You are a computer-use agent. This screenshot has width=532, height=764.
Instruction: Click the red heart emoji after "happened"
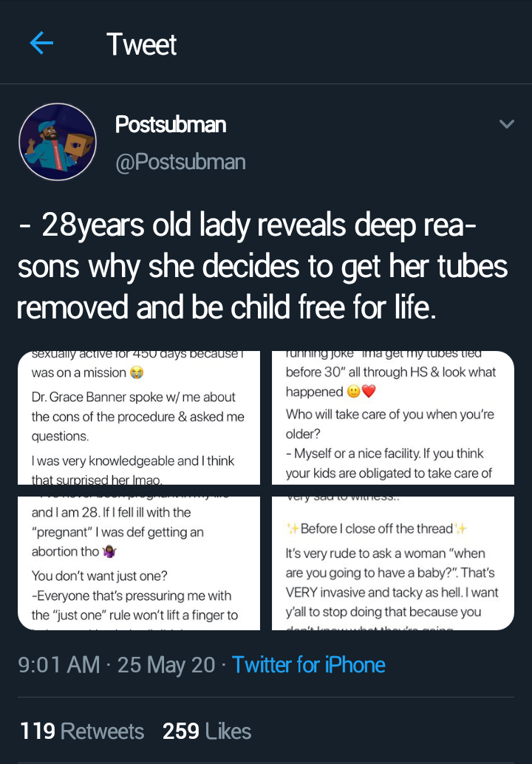click(x=369, y=392)
